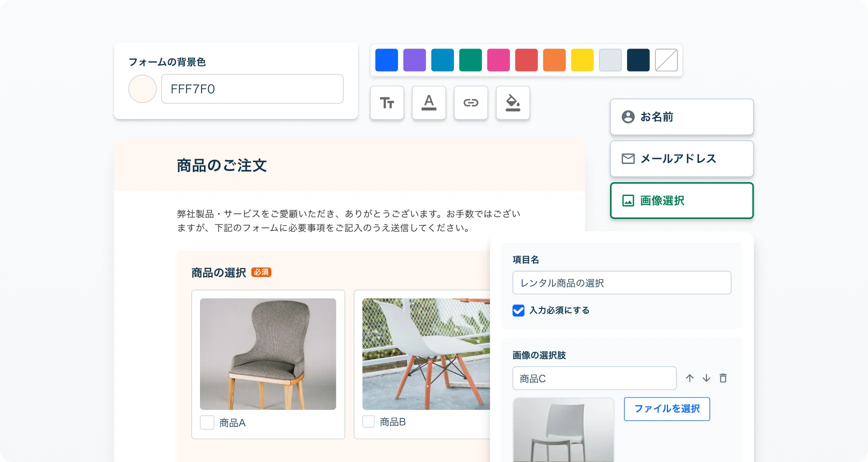Click the 商品C option name field
Screen dimensions: 868x462
594,378
